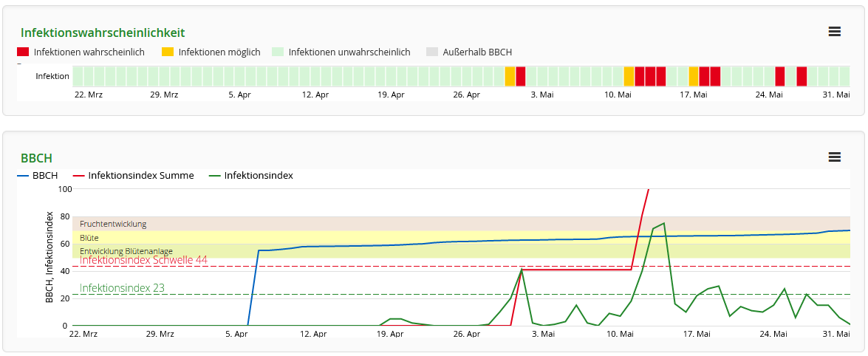868x356 pixels.
Task: Click the red Infektionen wahrscheinlich color swatch
Action: click(23, 52)
